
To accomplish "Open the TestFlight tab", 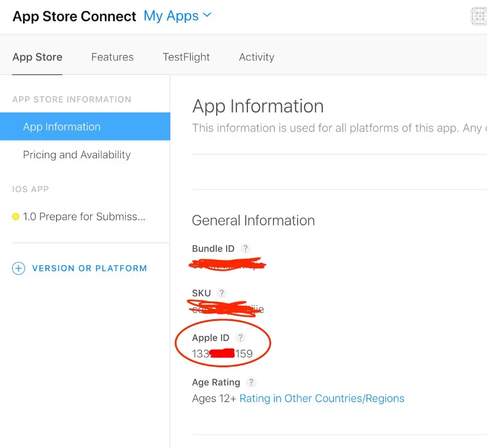I will pyautogui.click(x=186, y=57).
